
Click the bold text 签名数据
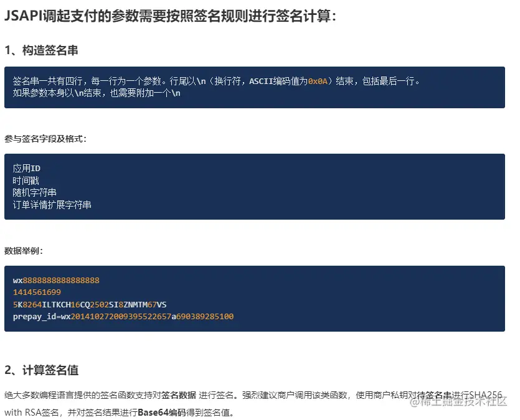179,395
